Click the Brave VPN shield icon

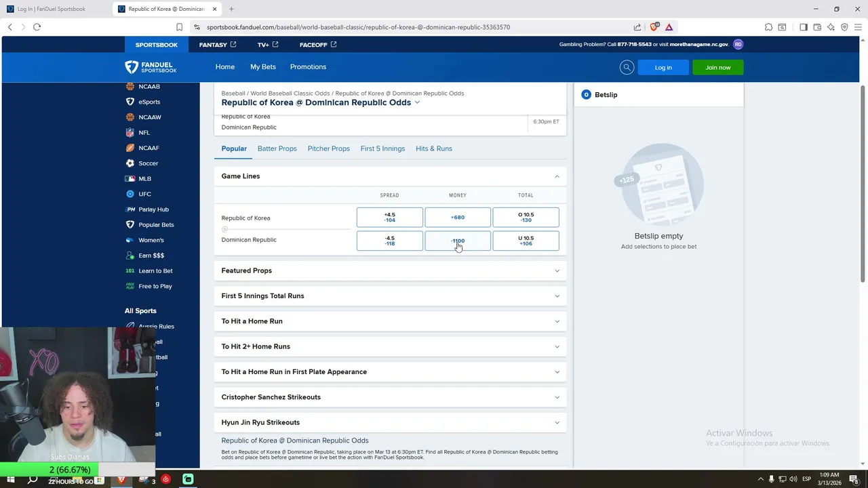pos(844,27)
